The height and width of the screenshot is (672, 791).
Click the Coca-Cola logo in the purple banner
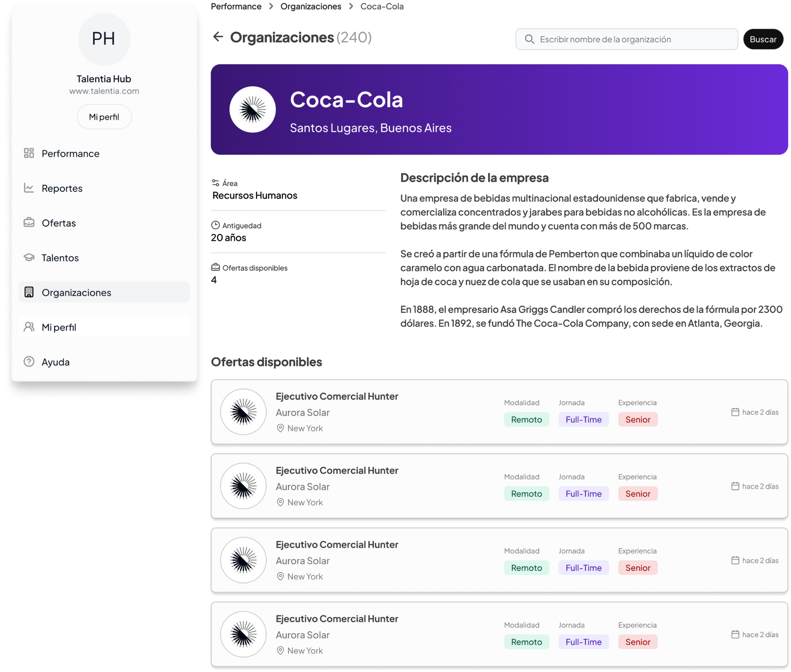(252, 110)
